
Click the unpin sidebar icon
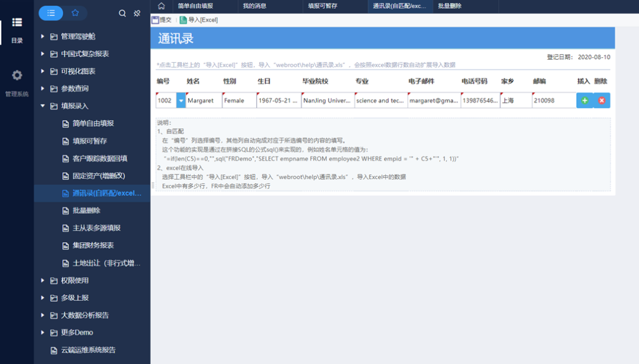tap(137, 14)
